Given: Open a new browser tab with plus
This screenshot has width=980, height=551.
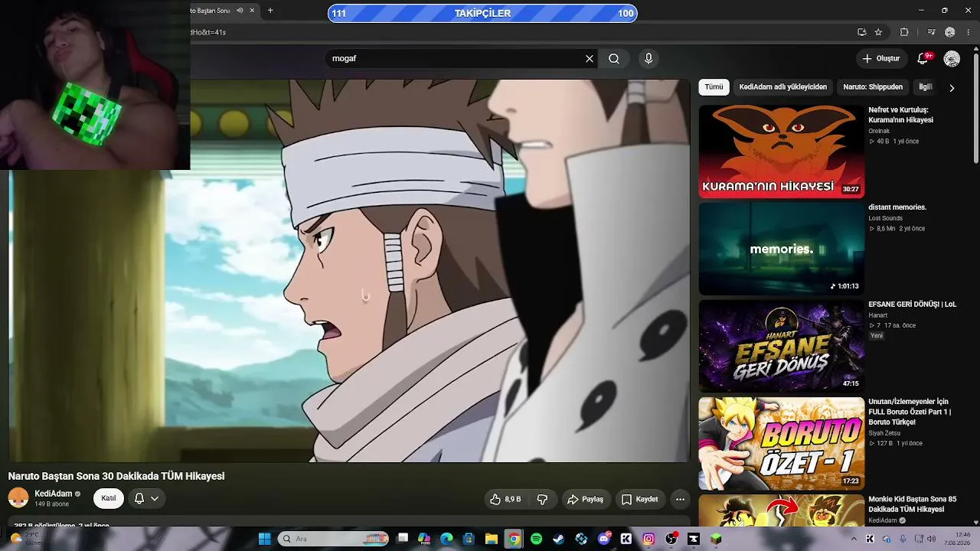Looking at the screenshot, I should click(270, 11).
